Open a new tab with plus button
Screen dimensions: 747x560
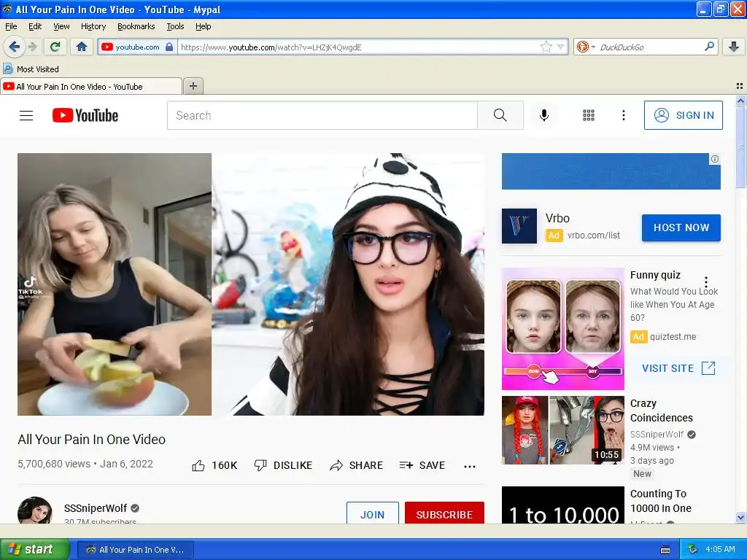click(x=193, y=86)
